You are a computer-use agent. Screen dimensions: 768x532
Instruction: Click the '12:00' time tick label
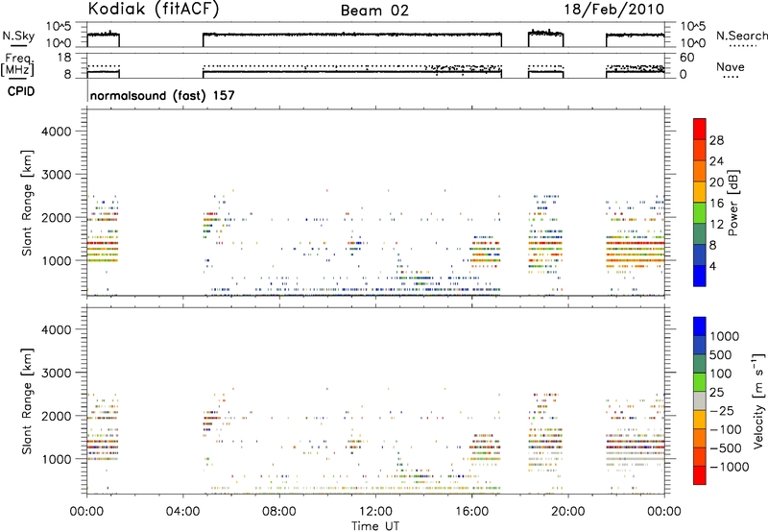tap(375, 512)
